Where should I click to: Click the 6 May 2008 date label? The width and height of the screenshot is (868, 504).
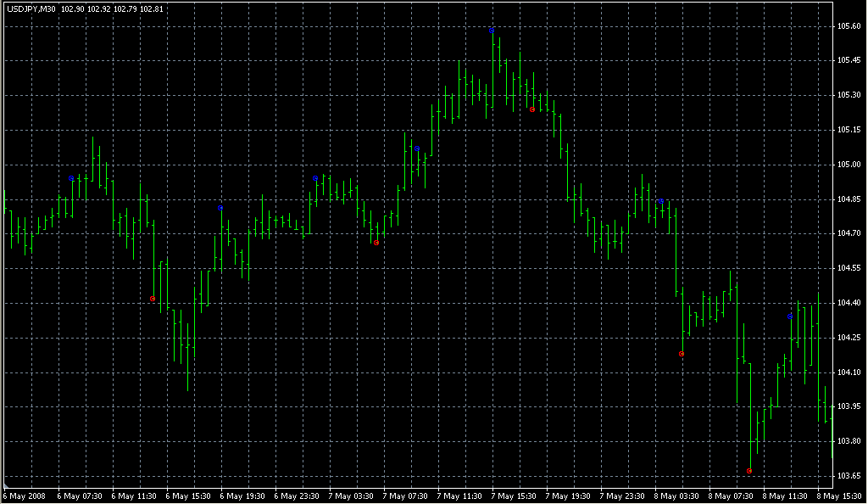click(25, 496)
